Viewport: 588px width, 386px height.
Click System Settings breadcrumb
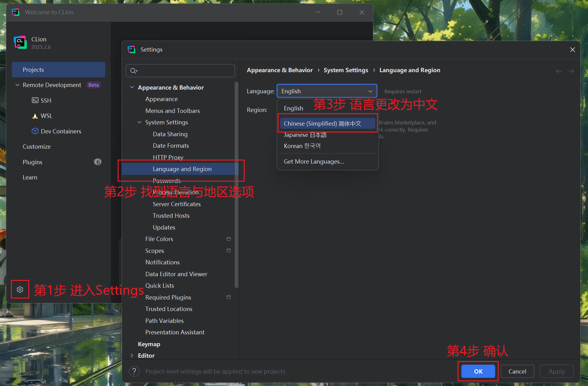(x=346, y=70)
